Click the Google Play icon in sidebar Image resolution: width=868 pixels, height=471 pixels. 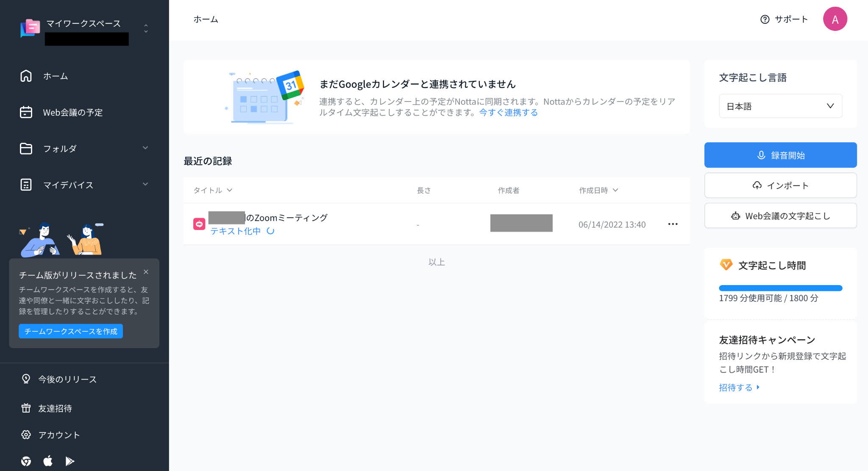coord(70,461)
